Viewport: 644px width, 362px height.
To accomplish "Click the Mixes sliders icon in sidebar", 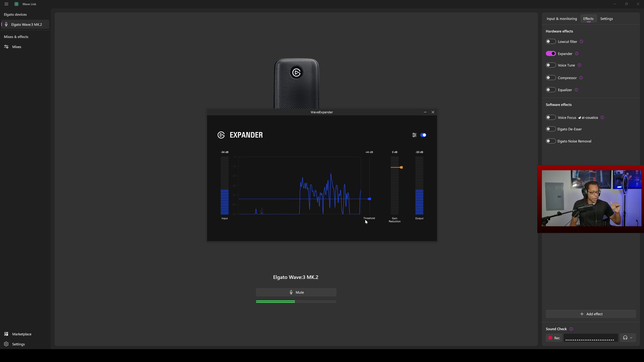I will (x=6, y=47).
